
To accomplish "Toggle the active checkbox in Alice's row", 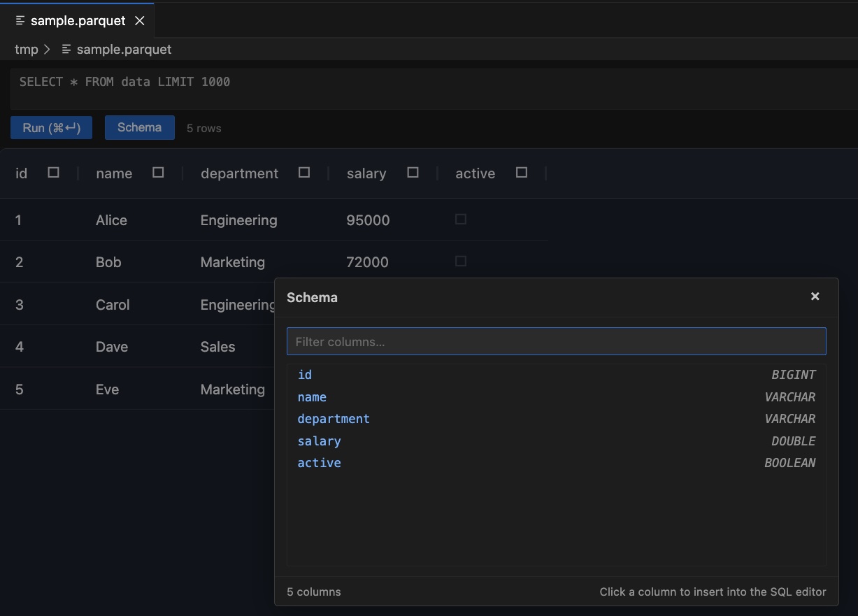I will click(460, 220).
